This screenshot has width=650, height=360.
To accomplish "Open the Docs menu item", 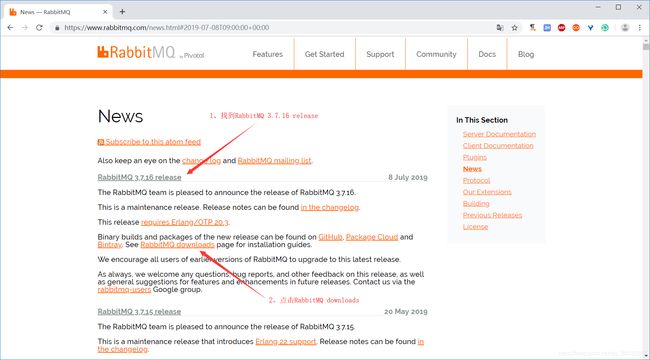I will (x=487, y=54).
